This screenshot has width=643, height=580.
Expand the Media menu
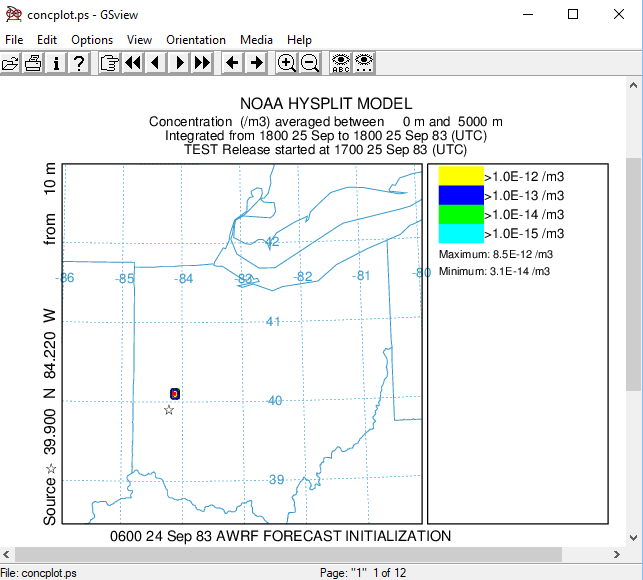coord(256,40)
